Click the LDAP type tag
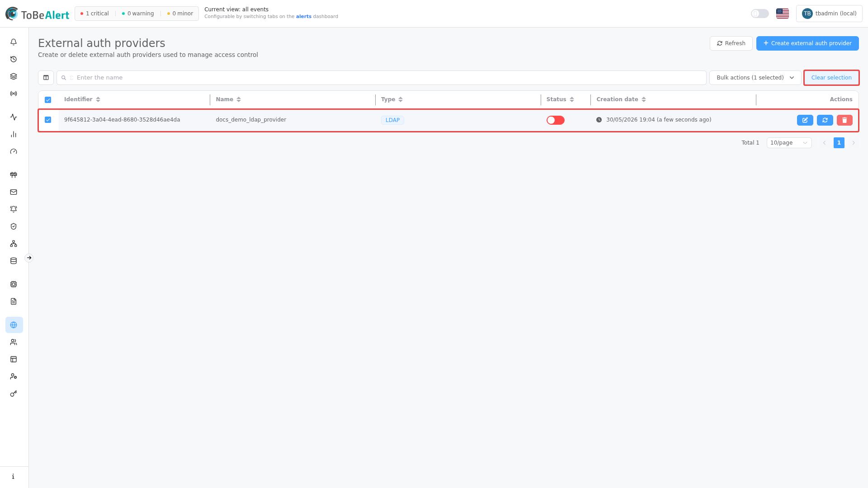 tap(392, 120)
